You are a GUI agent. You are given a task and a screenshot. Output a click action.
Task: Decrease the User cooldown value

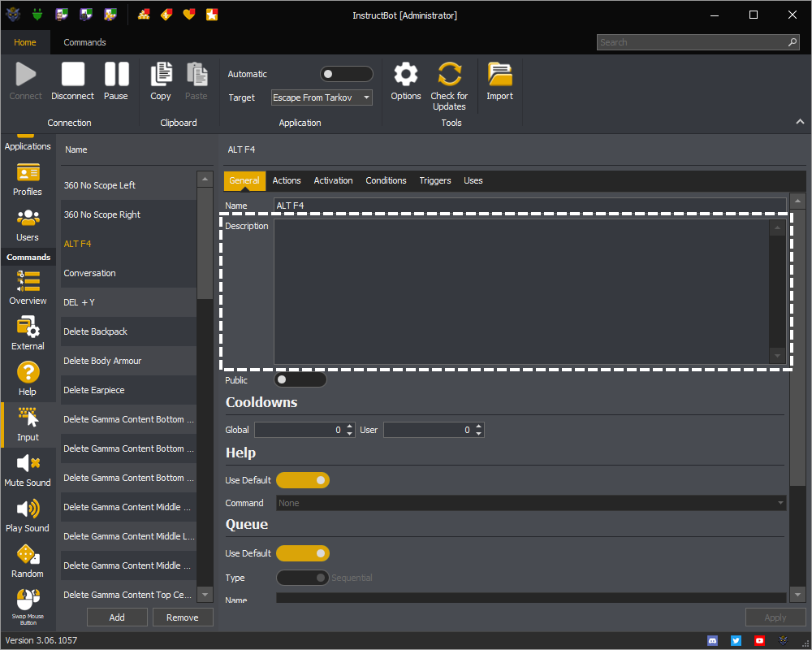(x=478, y=433)
